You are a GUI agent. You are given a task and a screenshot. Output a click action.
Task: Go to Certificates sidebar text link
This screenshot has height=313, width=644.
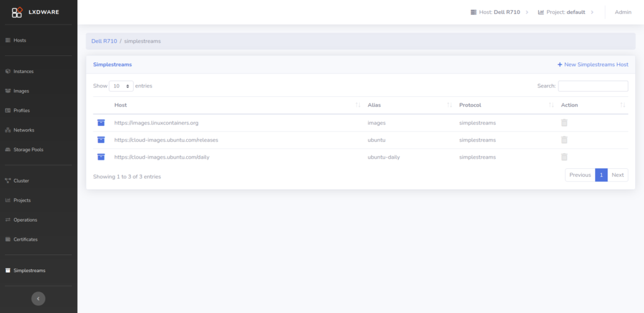25,239
